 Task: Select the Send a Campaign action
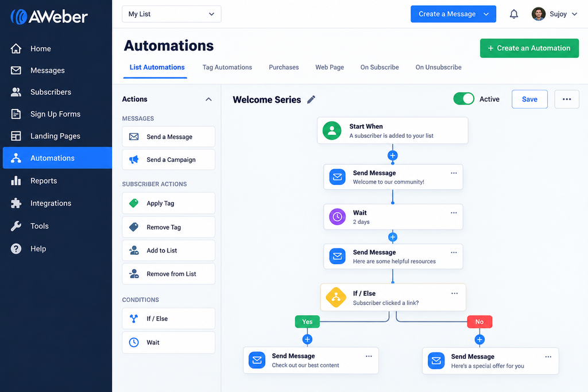(x=168, y=160)
